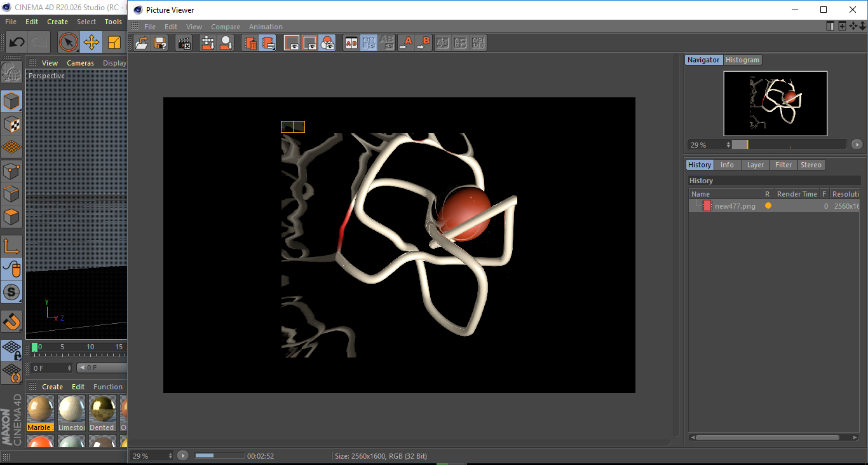
Task: Select the Move tool in Cinema 4D
Action: click(x=91, y=43)
